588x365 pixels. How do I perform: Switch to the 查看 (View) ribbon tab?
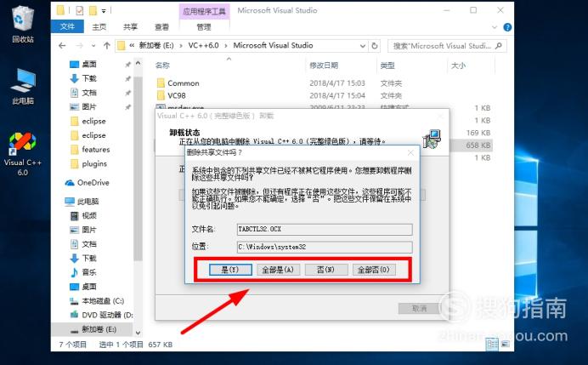coord(162,26)
